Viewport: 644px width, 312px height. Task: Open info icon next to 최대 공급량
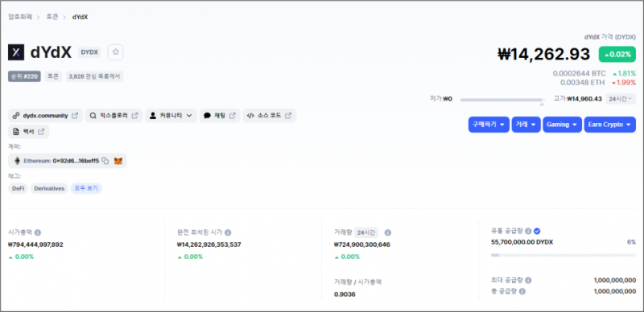[x=528, y=280]
